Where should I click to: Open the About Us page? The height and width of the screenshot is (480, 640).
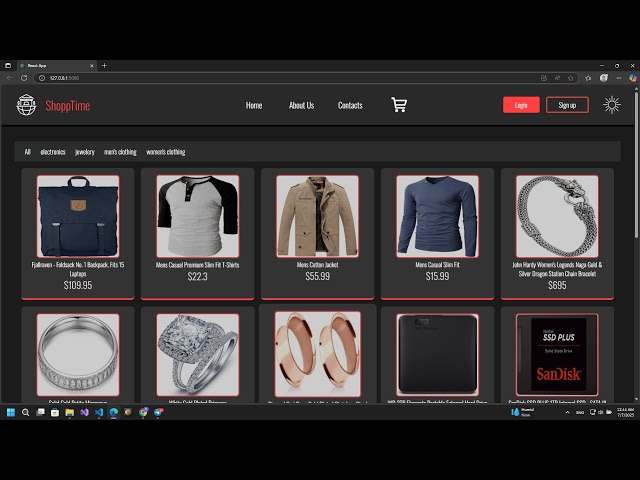[302, 105]
